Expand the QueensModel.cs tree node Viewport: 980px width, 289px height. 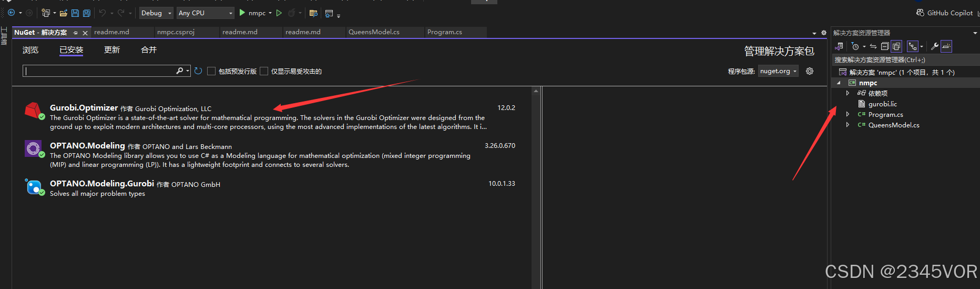pyautogui.click(x=848, y=125)
